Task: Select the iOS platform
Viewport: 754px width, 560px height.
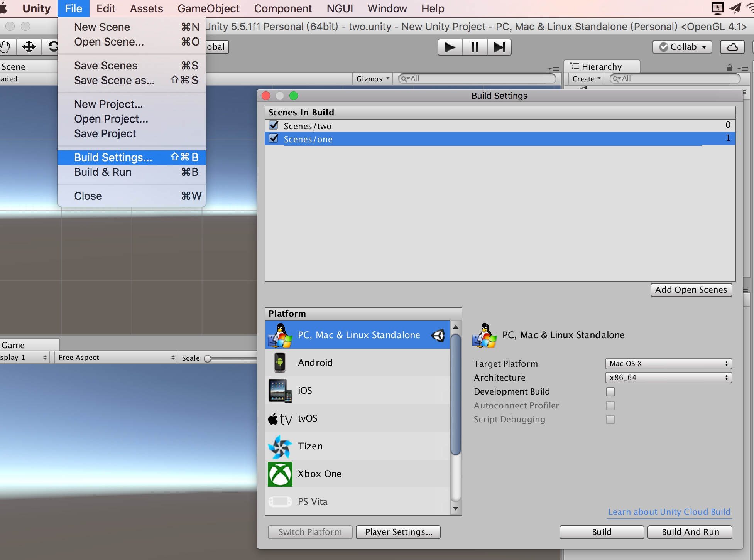Action: click(357, 390)
